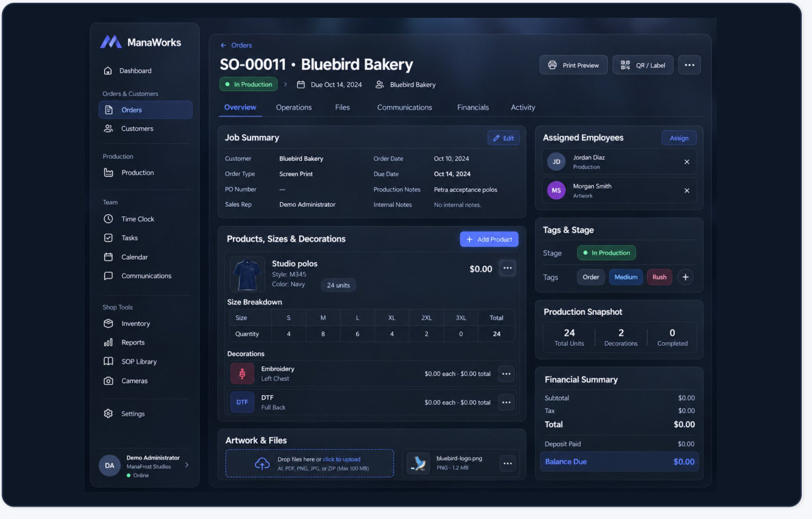The image size is (812, 519).
Task: Switch to the Overview tab
Action: [x=240, y=107]
